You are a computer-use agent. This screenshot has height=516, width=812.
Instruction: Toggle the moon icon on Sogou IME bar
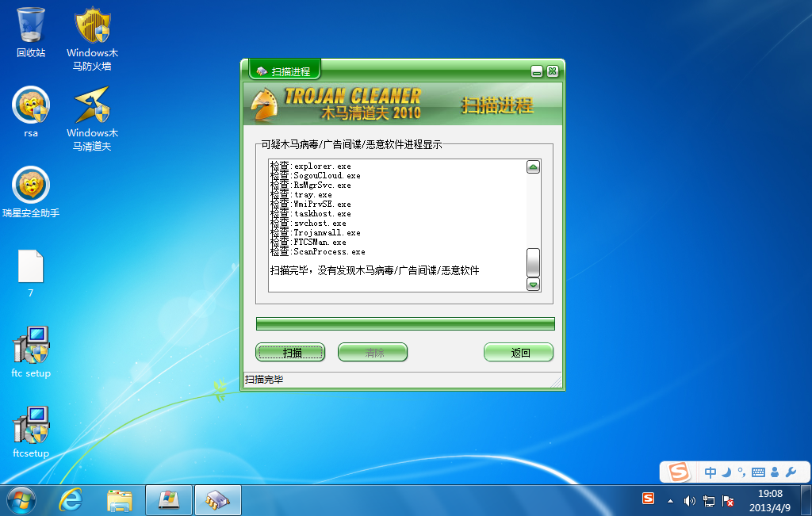(x=726, y=472)
